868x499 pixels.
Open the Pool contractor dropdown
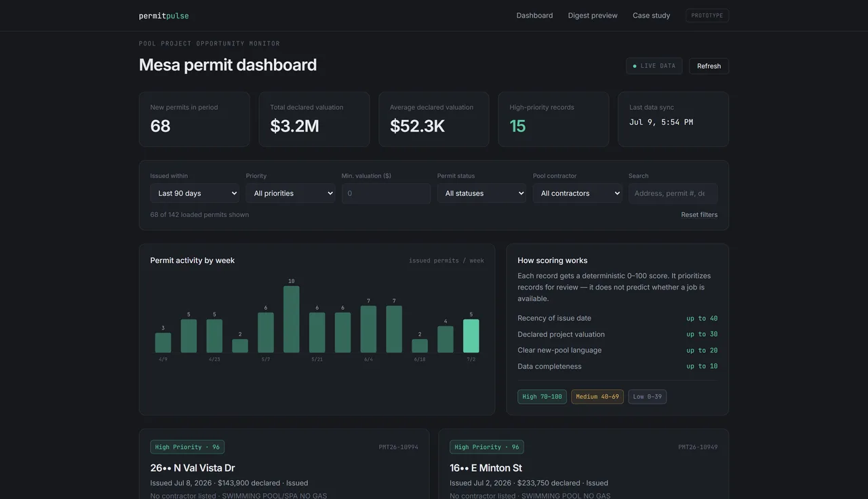pos(577,193)
